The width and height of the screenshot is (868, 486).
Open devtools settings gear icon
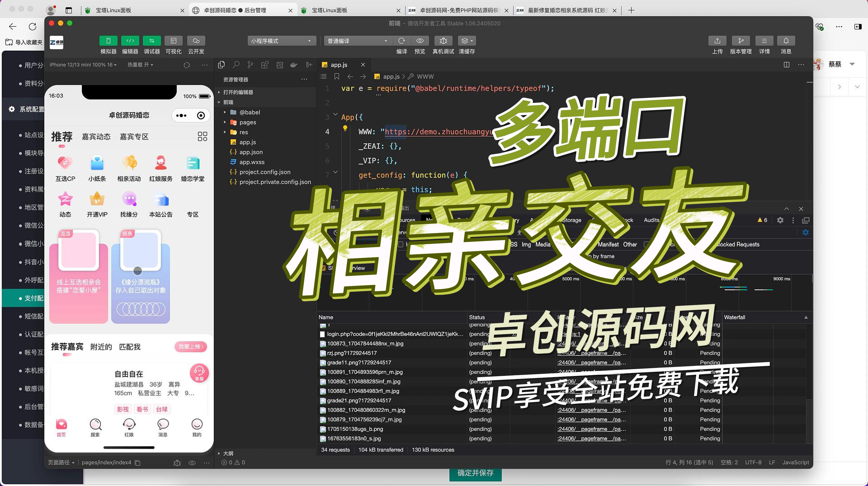(780, 220)
